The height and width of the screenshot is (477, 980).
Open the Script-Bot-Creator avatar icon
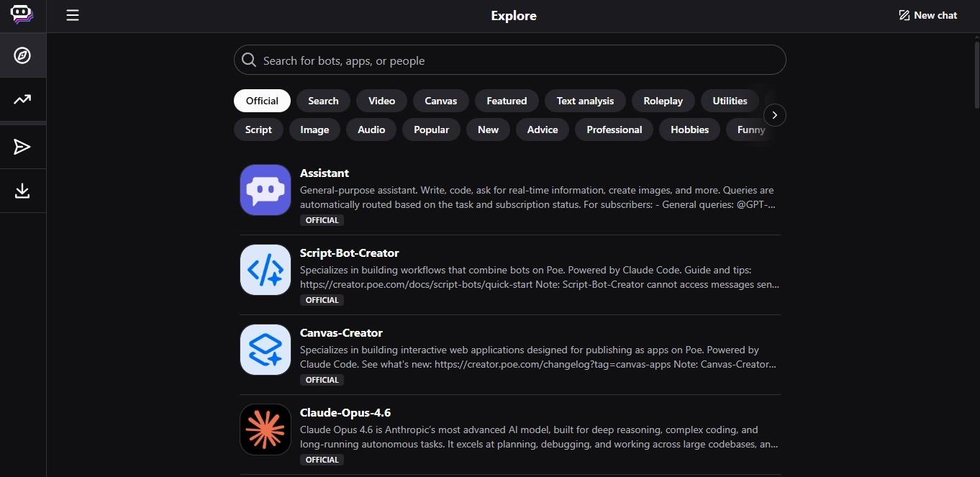pos(266,270)
